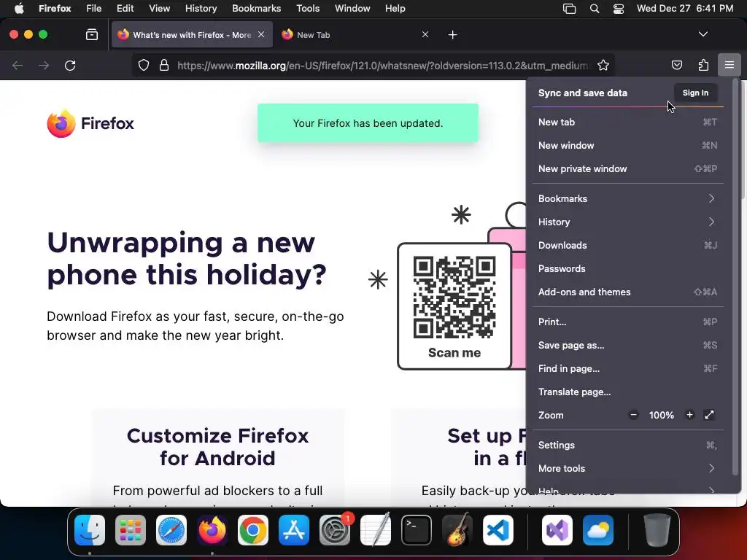The image size is (747, 560).
Task: Launch GarageBand from the dock
Action: (x=457, y=530)
